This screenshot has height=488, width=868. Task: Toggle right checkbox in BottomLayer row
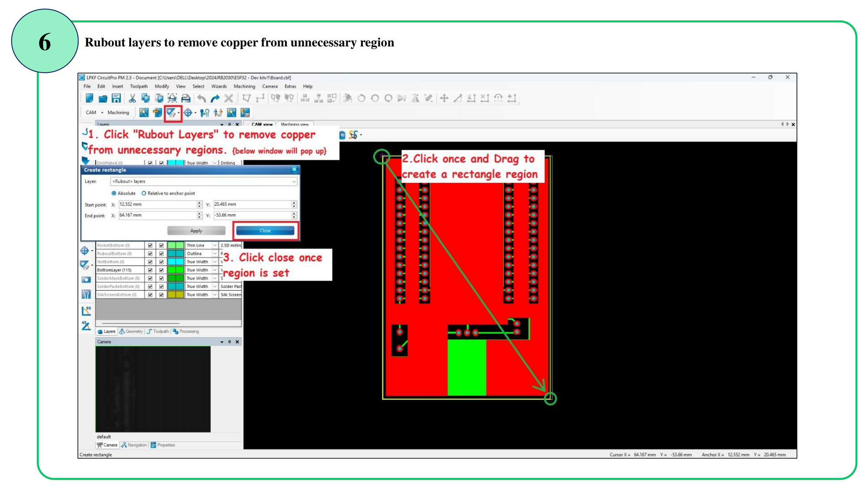point(161,270)
